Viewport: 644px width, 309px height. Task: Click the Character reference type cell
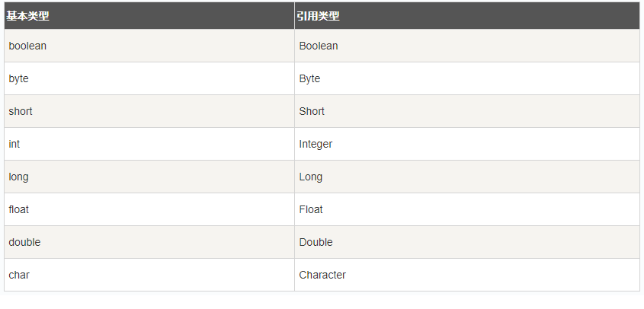point(322,275)
